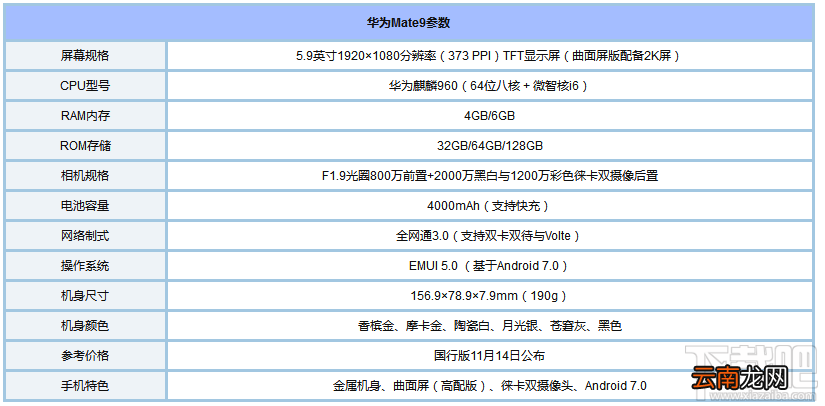Click the CPU型号 label cell
The height and width of the screenshot is (406, 825).
85,86
